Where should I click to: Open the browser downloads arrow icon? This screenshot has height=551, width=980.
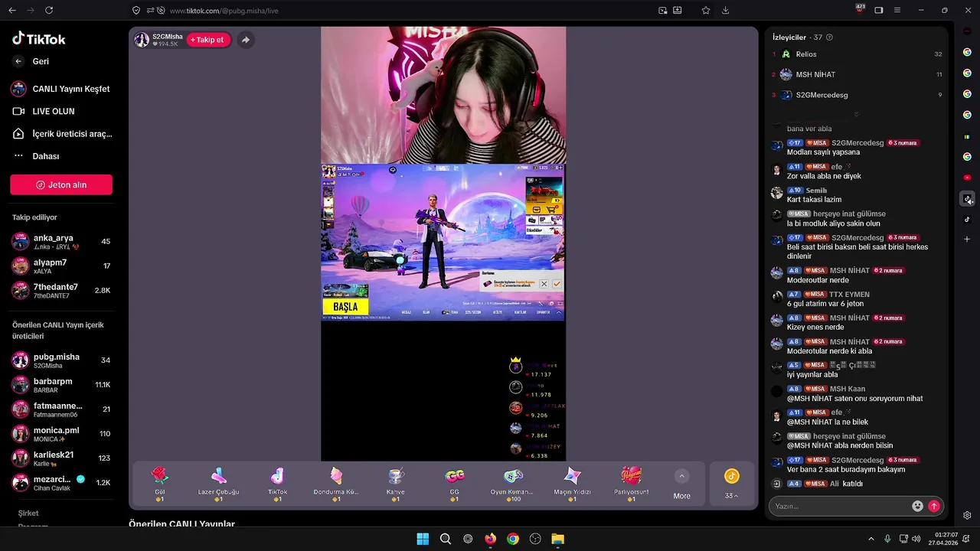[726, 11]
